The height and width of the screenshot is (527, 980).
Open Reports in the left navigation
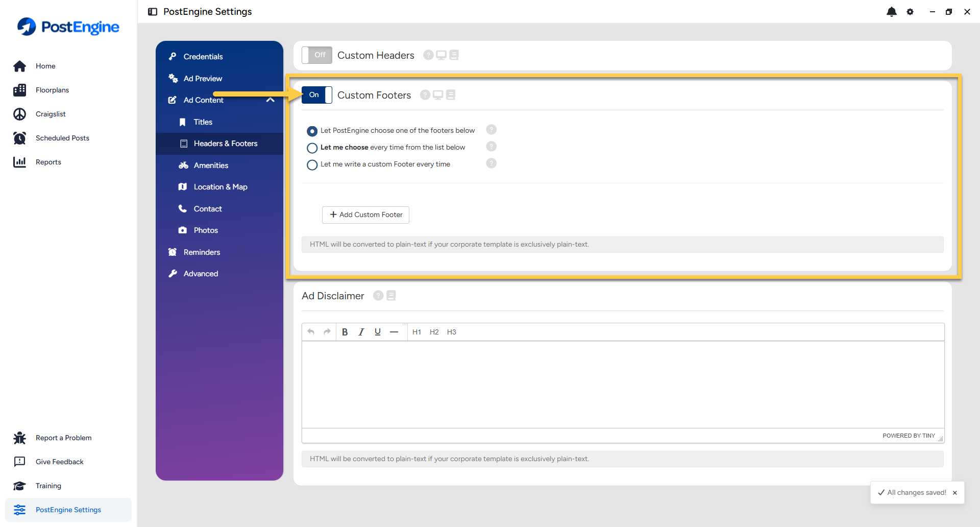click(x=68, y=162)
